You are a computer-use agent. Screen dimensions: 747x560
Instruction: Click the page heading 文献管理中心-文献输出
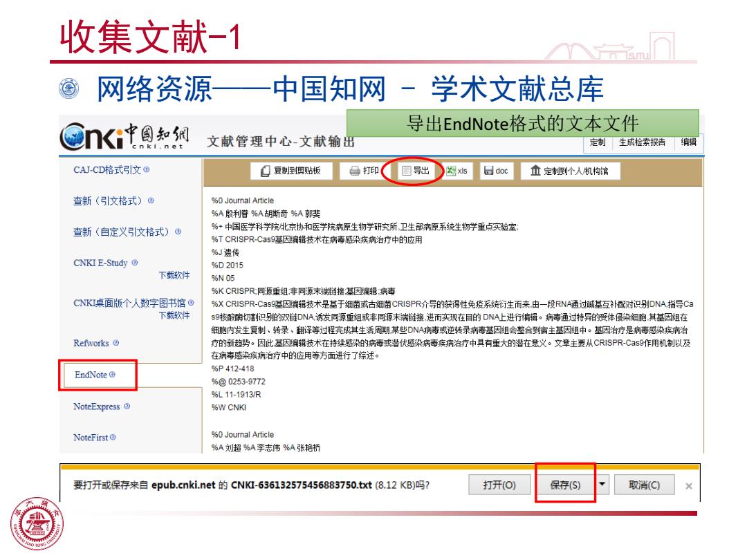tap(281, 142)
